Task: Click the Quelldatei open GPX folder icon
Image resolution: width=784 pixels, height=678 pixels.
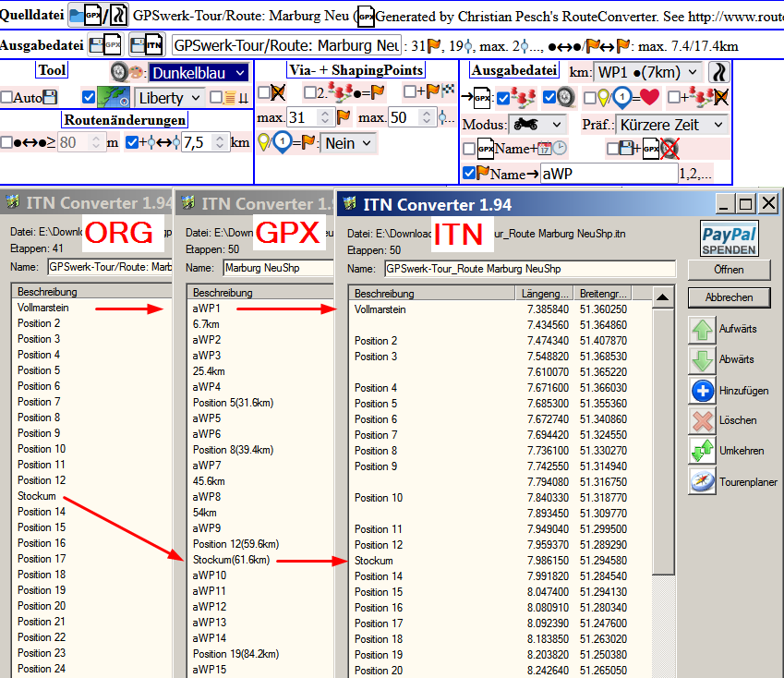Action: coord(84,16)
